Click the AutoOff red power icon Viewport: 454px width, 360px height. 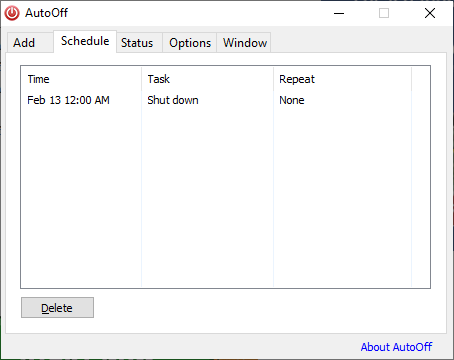pyautogui.click(x=12, y=13)
